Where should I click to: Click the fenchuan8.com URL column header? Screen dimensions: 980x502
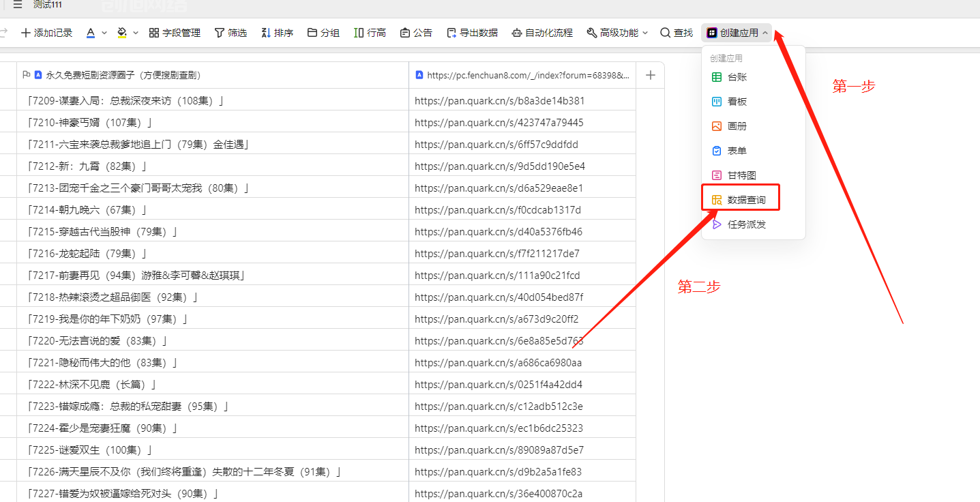tap(522, 75)
